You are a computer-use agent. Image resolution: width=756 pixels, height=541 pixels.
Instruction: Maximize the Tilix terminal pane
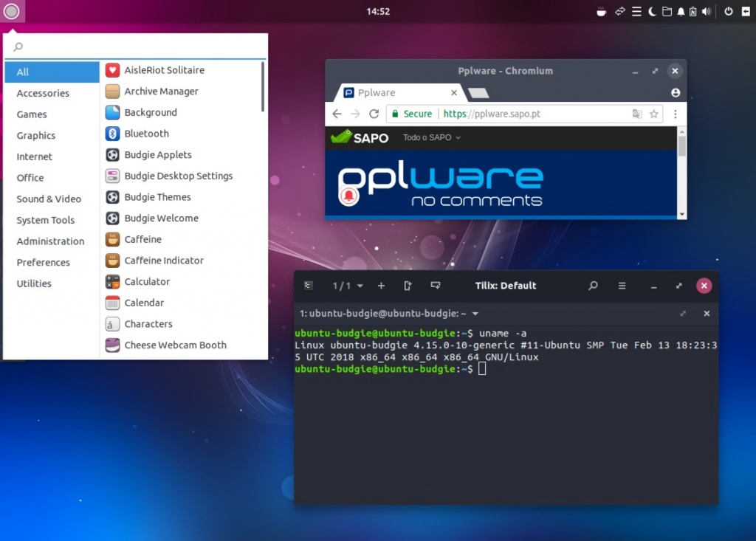[683, 314]
